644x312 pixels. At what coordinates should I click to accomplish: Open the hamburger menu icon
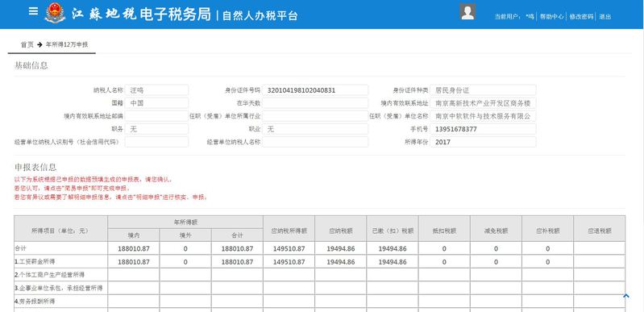pos(33,11)
